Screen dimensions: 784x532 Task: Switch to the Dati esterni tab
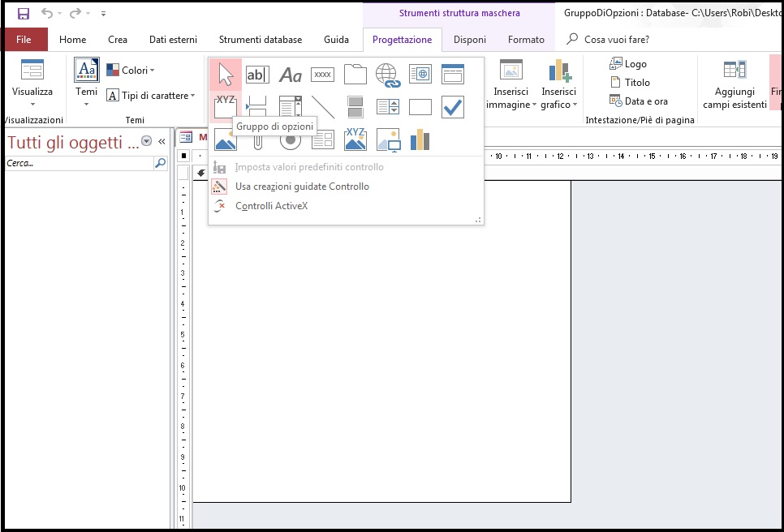pos(173,40)
